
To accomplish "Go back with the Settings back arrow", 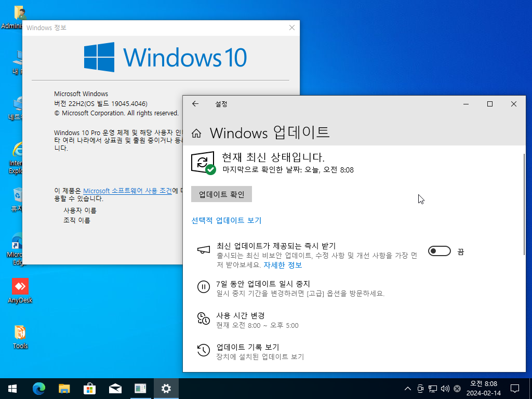I will click(x=195, y=104).
